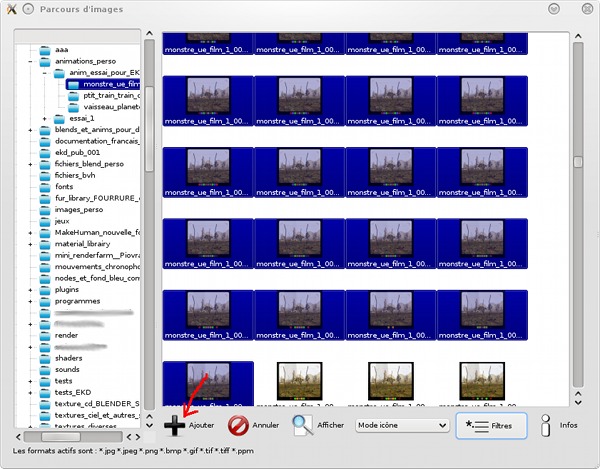Click the folder tree vertical scrollbar handle
600x469 pixels.
pyautogui.click(x=150, y=129)
